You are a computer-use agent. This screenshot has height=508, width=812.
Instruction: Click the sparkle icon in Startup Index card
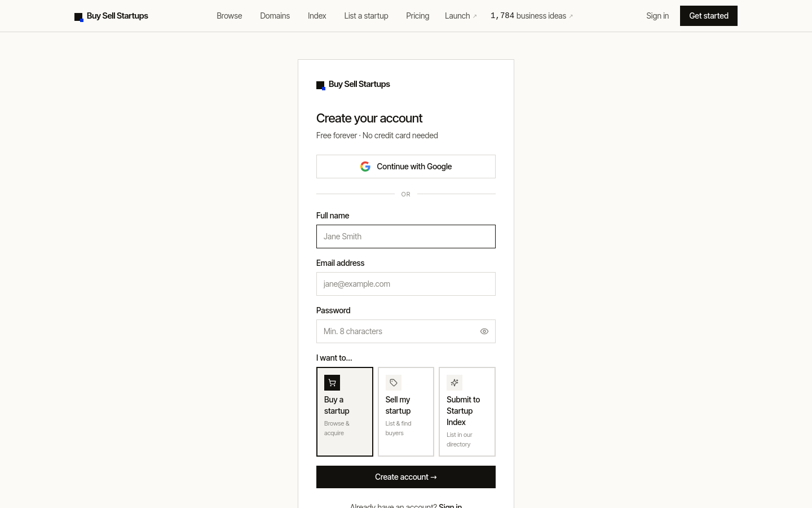pyautogui.click(x=454, y=383)
